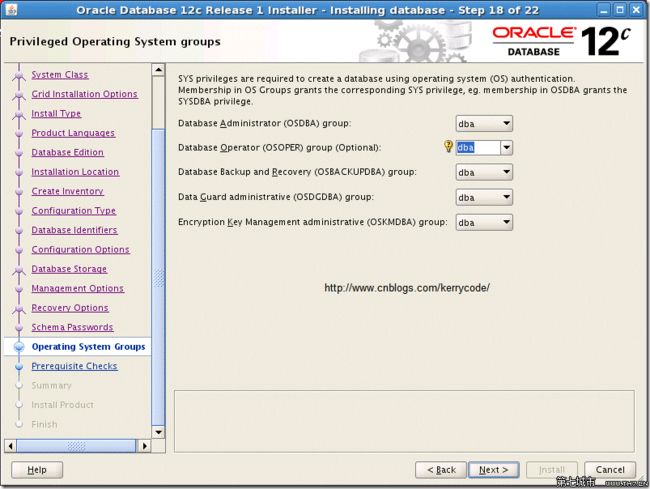Screen dimensions: 650x489
Task: Click the Back button
Action: 441,470
